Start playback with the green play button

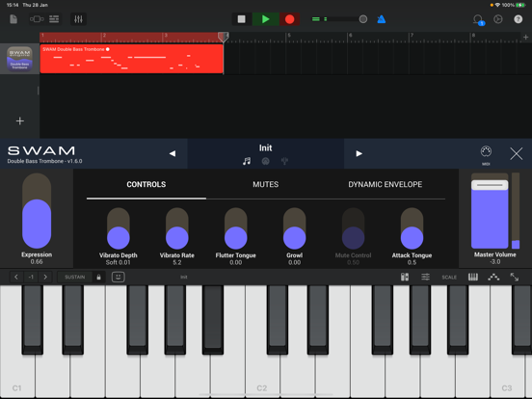[x=265, y=19]
